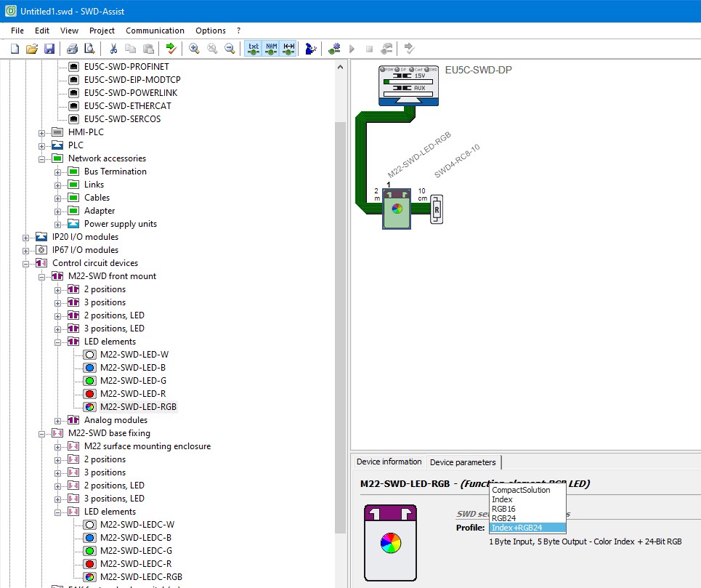
Task: Expand the Bus Termination folder
Action: click(57, 172)
